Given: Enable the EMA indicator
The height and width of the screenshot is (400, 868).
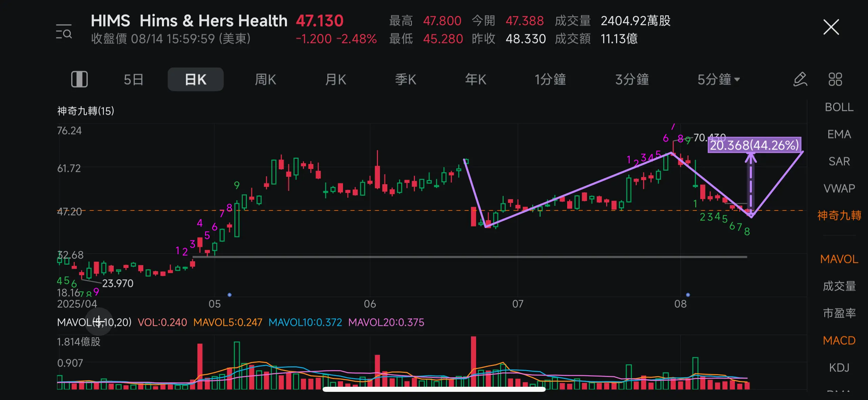Looking at the screenshot, I should pos(839,134).
